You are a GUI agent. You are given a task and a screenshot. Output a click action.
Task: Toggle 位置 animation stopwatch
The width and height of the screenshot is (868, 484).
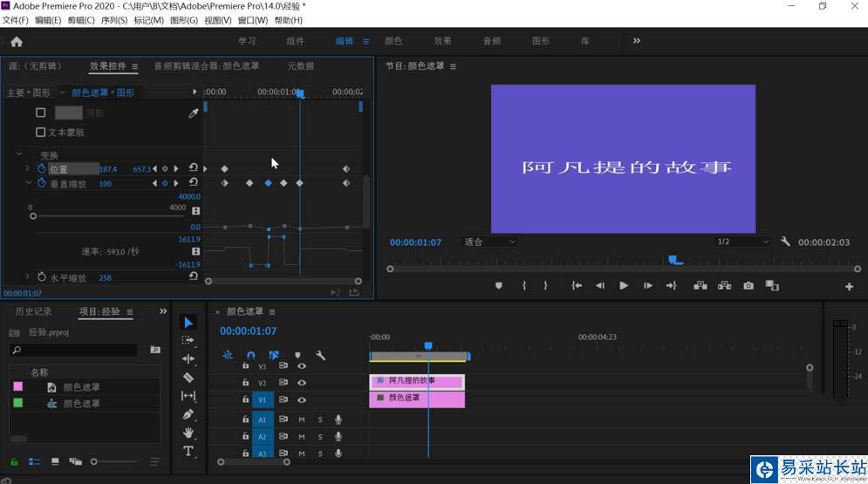pyautogui.click(x=42, y=168)
